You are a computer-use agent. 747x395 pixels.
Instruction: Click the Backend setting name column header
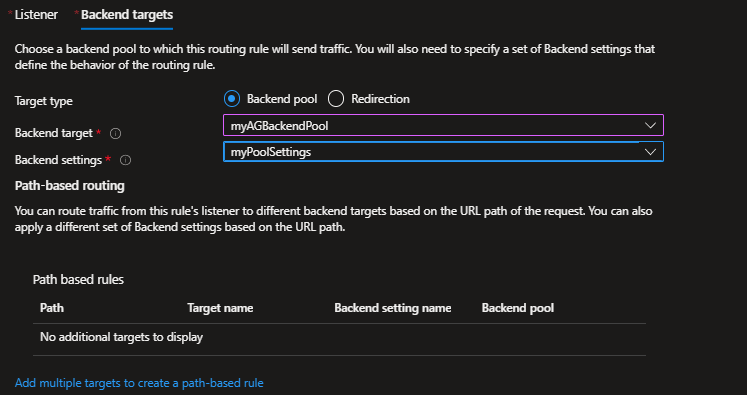(393, 308)
